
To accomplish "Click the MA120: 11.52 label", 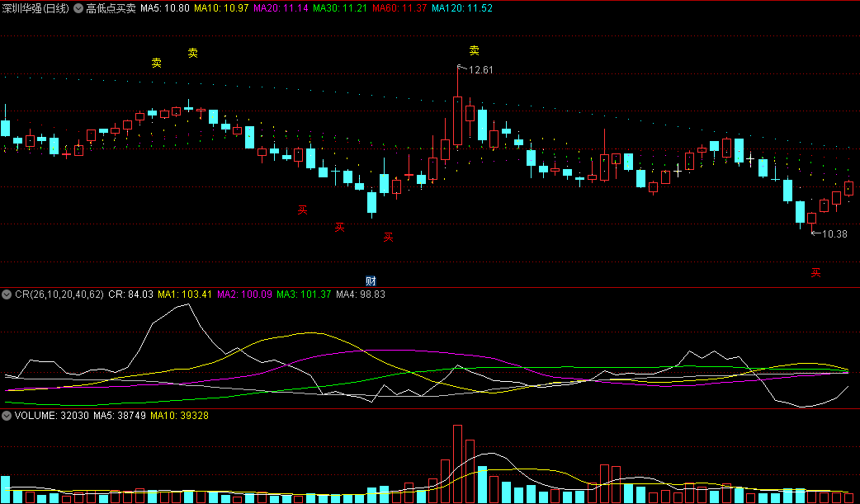I will click(462, 8).
